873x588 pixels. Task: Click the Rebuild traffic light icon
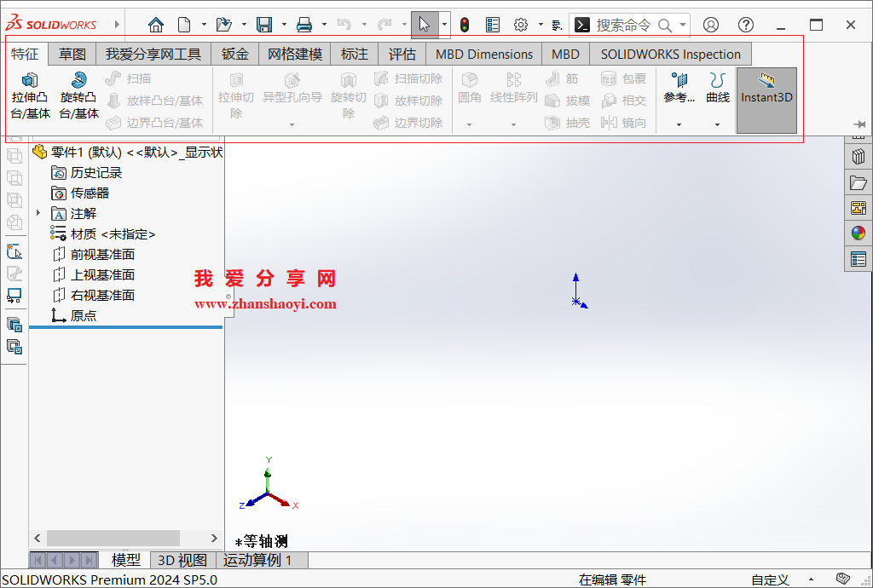(465, 25)
